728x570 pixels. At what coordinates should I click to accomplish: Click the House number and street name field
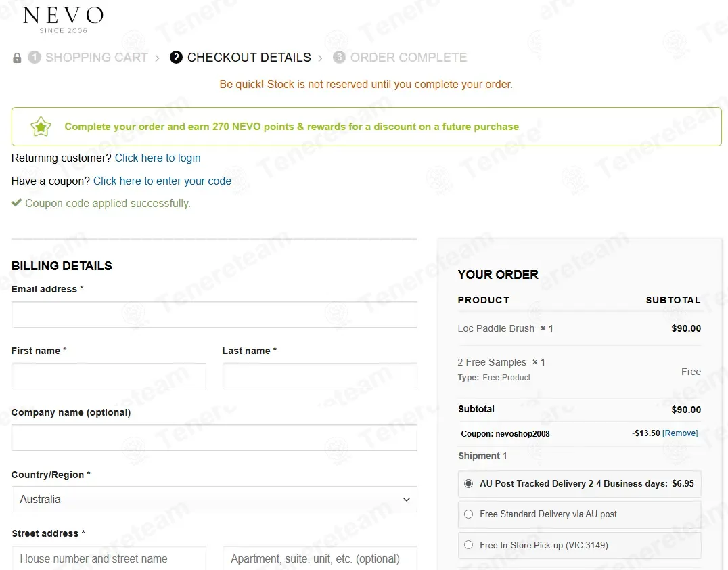[x=109, y=558]
